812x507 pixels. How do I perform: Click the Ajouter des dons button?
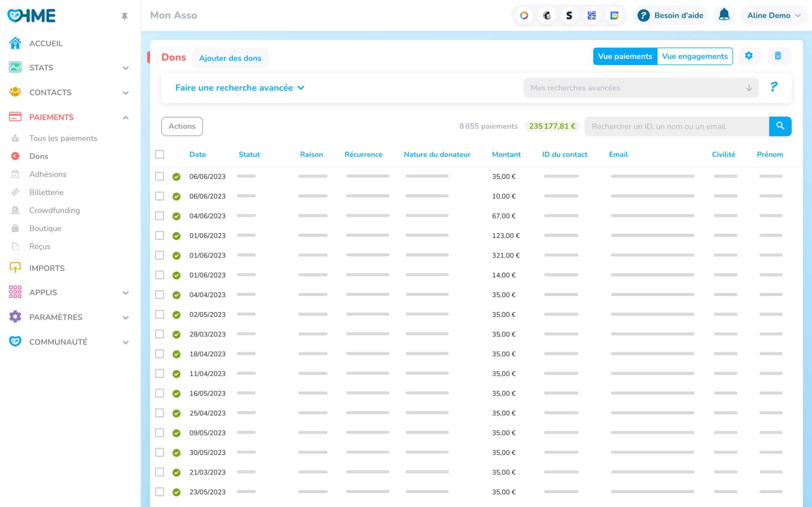[230, 58]
